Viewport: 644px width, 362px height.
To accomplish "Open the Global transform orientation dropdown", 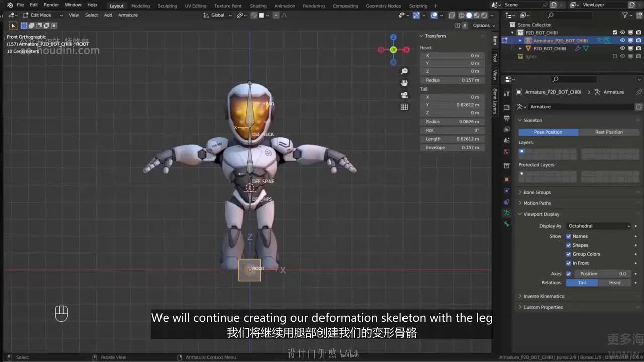I will pos(218,15).
